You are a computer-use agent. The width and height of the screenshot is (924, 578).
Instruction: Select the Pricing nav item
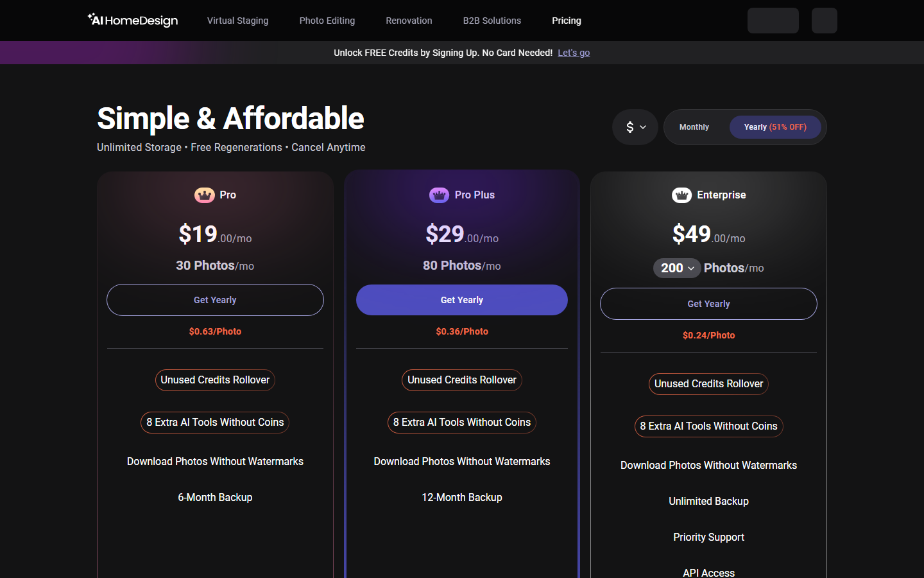pyautogui.click(x=567, y=21)
